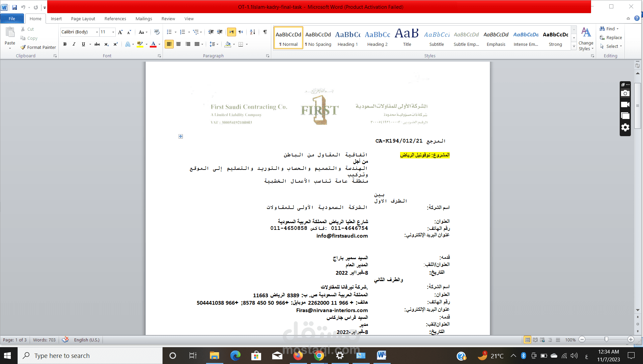Center align the paragraph

tap(178, 44)
